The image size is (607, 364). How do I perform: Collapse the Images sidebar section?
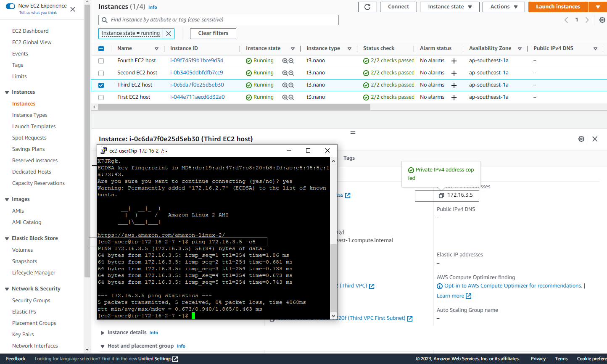tap(7, 200)
